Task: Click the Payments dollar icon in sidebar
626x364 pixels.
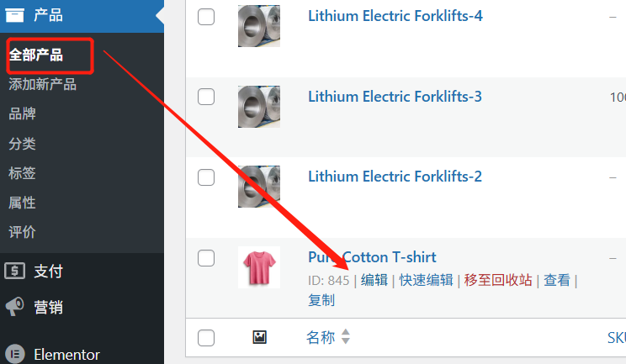Action: (14, 271)
